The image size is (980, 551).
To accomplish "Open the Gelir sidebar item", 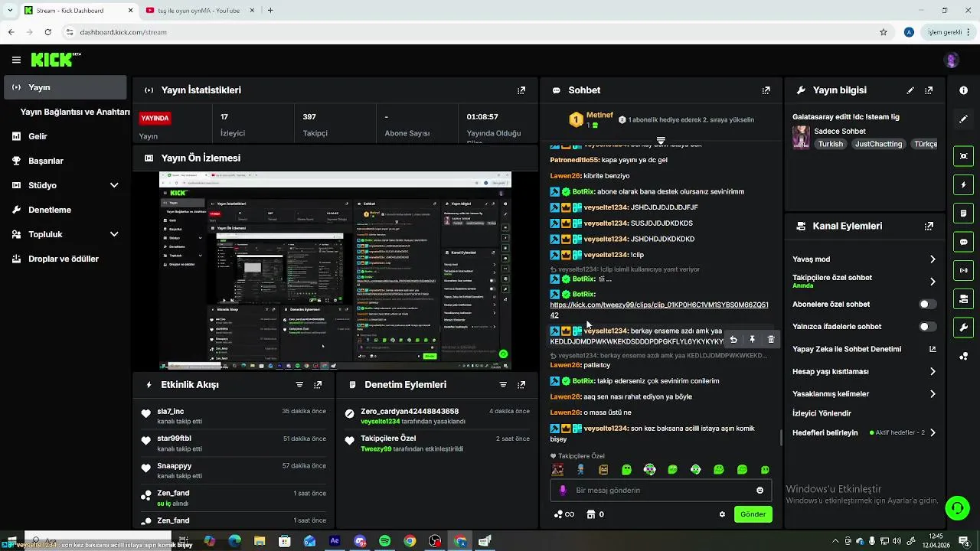I will click(65, 136).
